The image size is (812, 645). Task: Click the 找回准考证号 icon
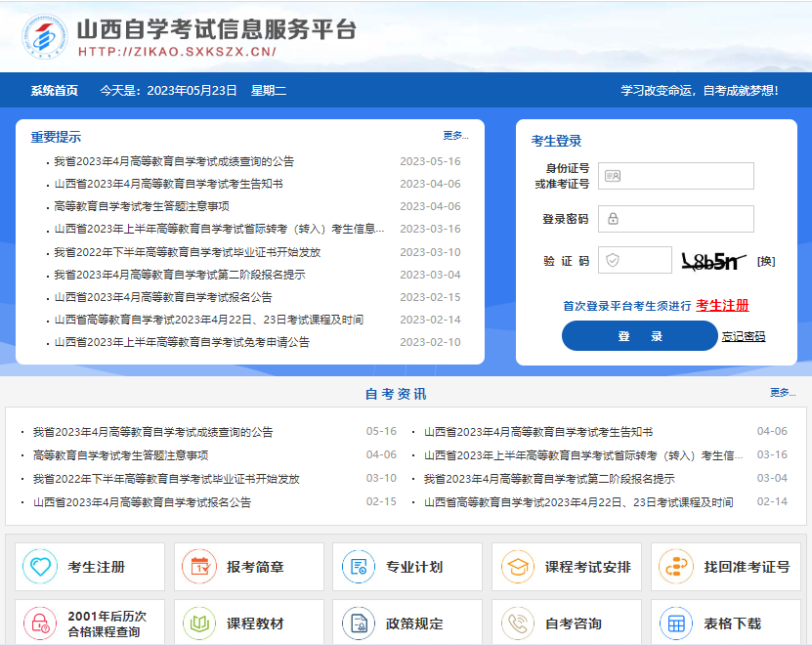675,567
